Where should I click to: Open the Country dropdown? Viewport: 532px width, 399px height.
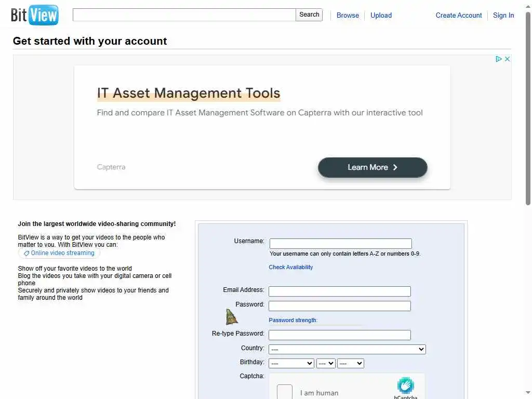[347, 349]
